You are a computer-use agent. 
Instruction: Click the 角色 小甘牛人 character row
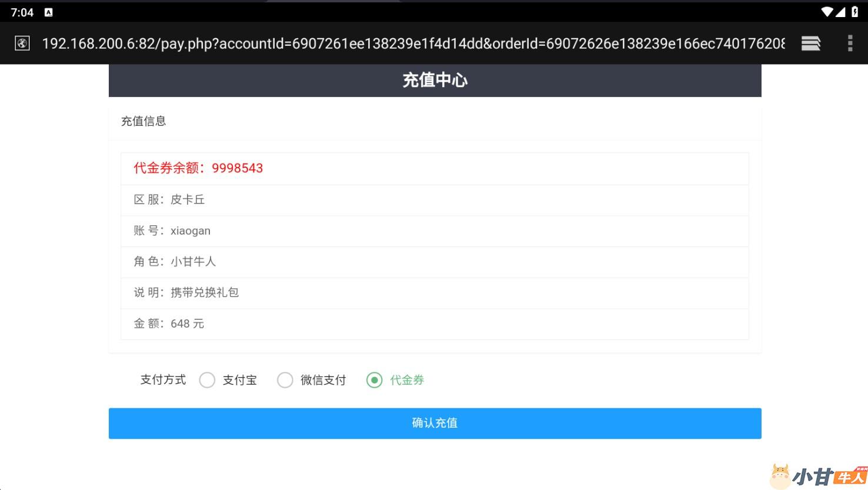[x=435, y=262]
